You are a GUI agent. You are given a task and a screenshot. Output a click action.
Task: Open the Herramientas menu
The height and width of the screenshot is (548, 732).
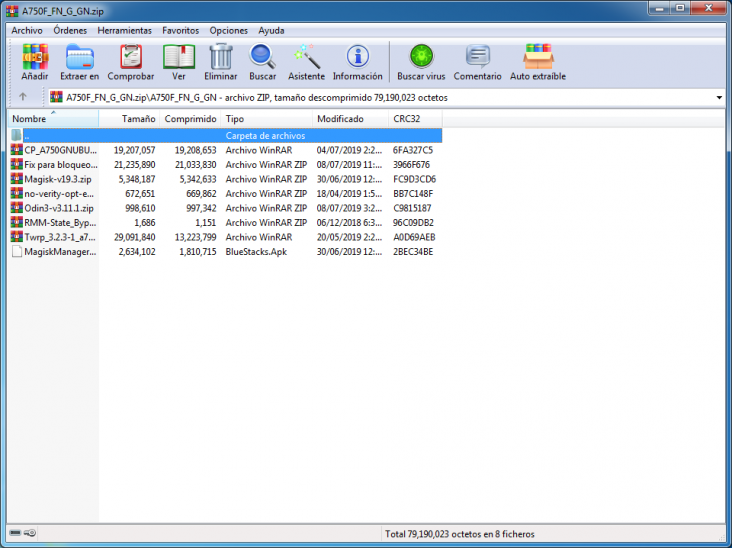124,30
